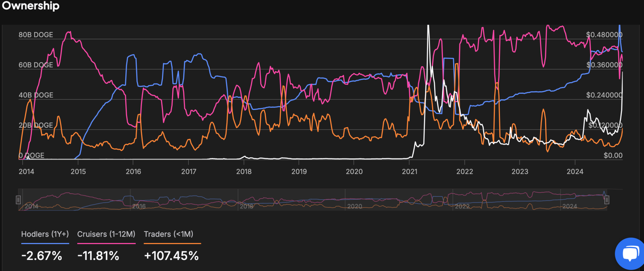Open the chat support bubble icon

point(630,254)
